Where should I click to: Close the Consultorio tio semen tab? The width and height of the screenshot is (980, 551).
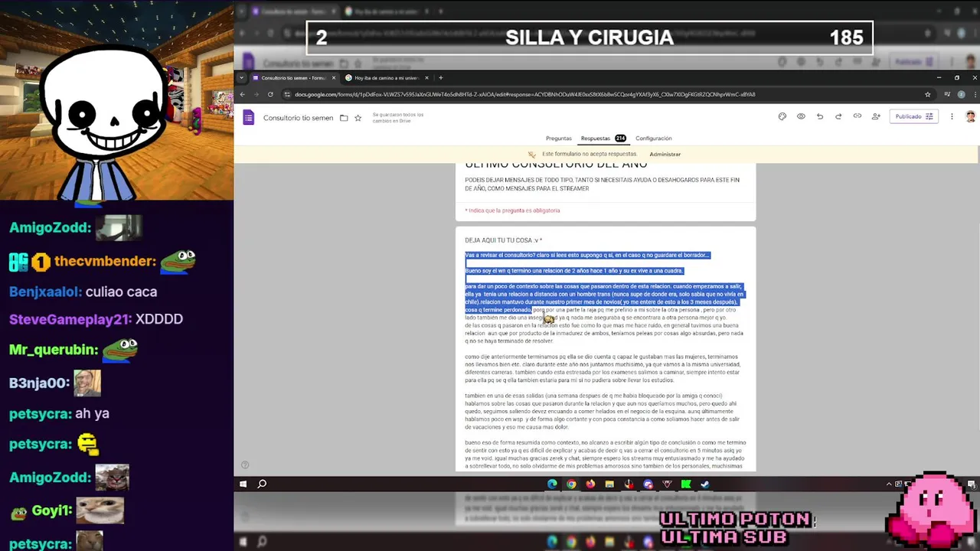334,77
